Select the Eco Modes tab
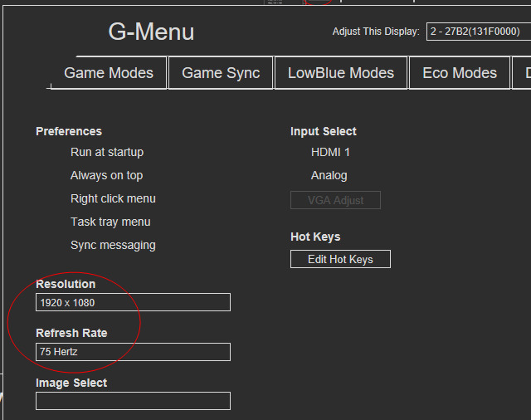The width and height of the screenshot is (531, 420). point(460,73)
